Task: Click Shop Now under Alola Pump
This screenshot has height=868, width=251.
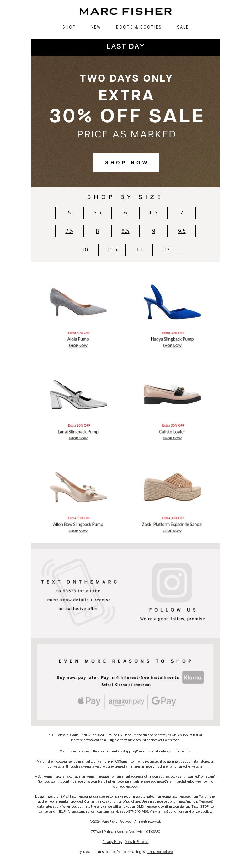Action: 78,346
